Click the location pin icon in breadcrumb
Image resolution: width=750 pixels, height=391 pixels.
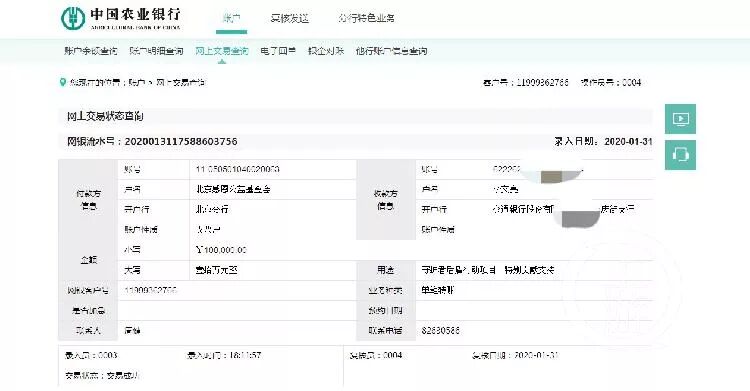[62, 82]
